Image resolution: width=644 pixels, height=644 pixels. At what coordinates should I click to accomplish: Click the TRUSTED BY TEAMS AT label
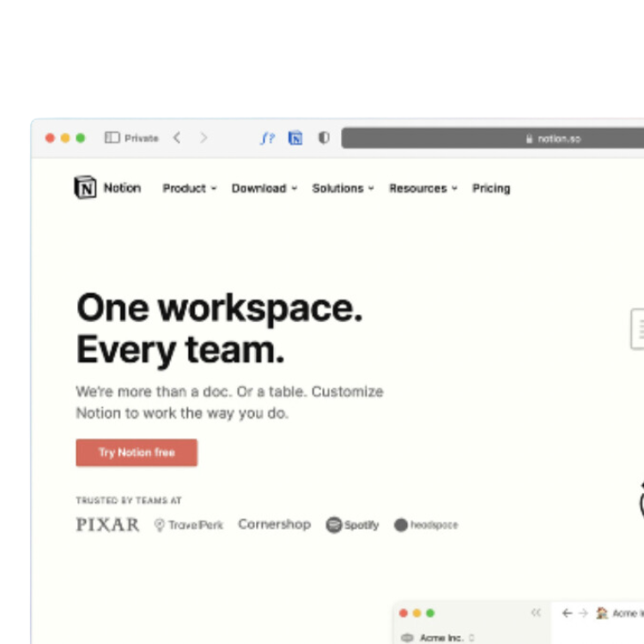point(129,501)
